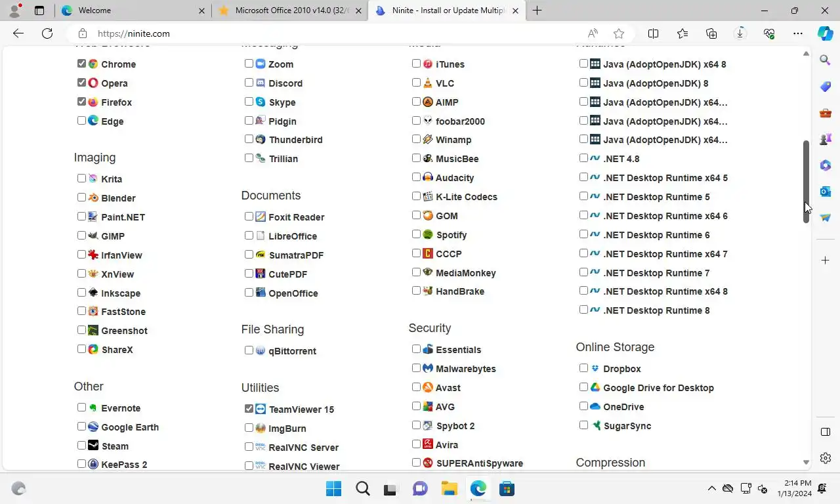Click the Spotify icon
This screenshot has width=840, height=504.
428,234
